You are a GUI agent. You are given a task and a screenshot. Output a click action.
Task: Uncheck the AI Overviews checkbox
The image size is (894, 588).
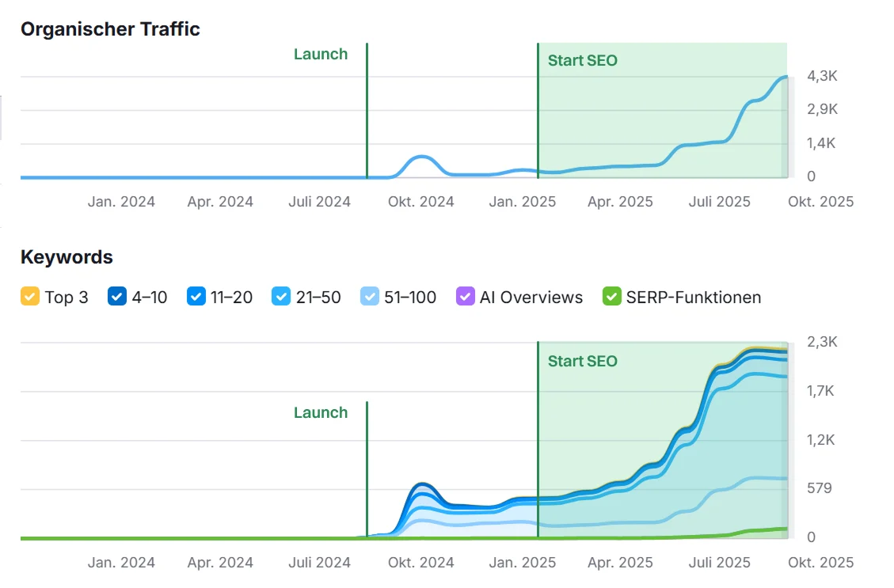pyautogui.click(x=465, y=297)
